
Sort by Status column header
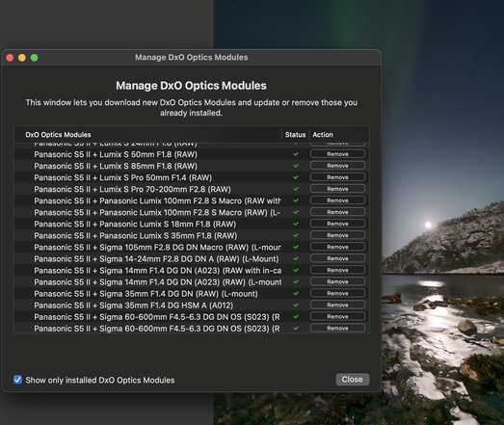coord(295,135)
